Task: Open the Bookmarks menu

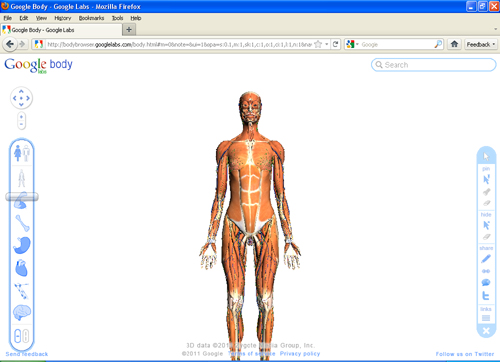Action: [x=91, y=18]
